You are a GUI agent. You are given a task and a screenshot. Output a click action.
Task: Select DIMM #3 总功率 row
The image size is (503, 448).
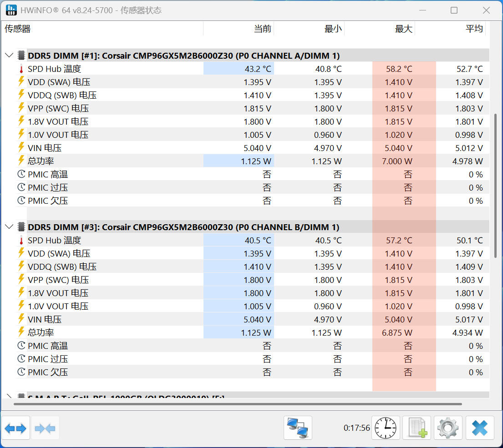click(253, 332)
